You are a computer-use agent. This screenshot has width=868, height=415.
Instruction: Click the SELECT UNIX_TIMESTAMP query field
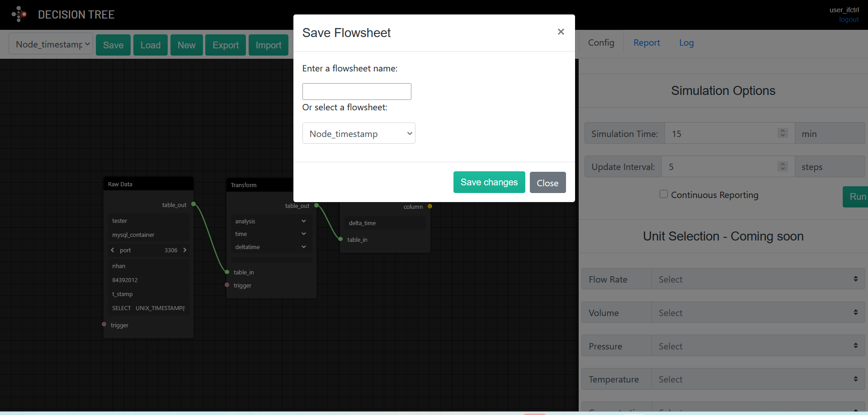(149, 308)
